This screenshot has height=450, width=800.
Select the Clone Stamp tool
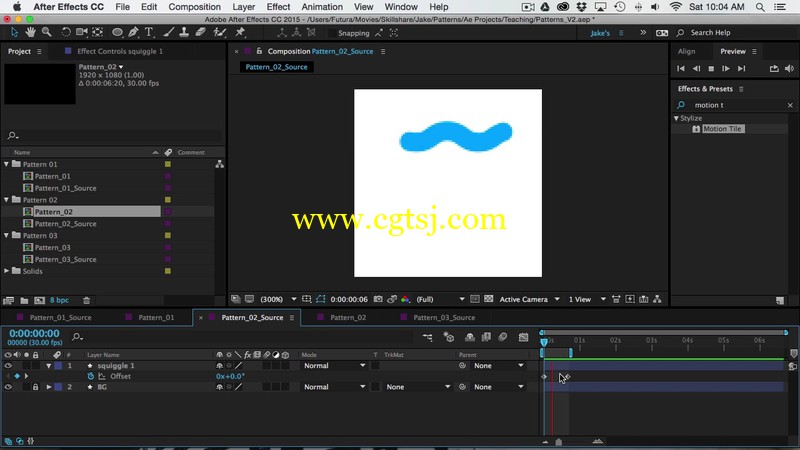pos(184,32)
